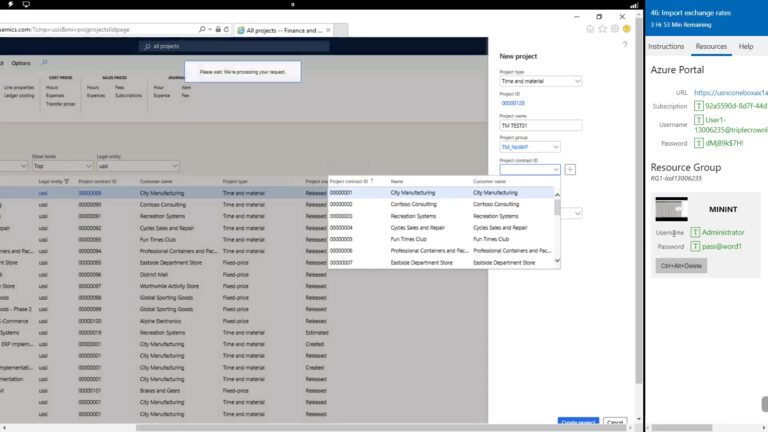
Task: Click the T icon next to dMjB9k$7H! password
Action: point(699,143)
